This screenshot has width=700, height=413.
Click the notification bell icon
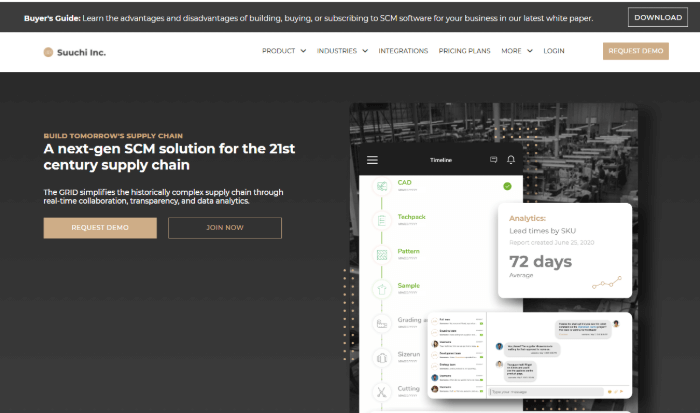[x=511, y=159]
